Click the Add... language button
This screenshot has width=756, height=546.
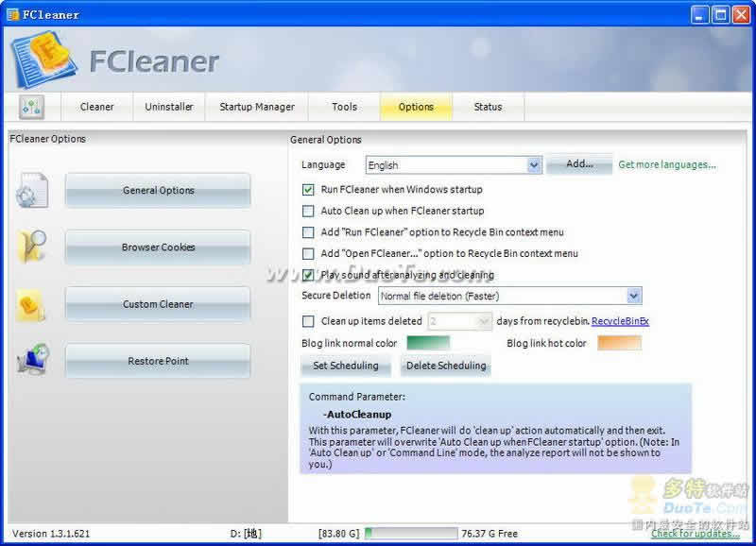(579, 164)
